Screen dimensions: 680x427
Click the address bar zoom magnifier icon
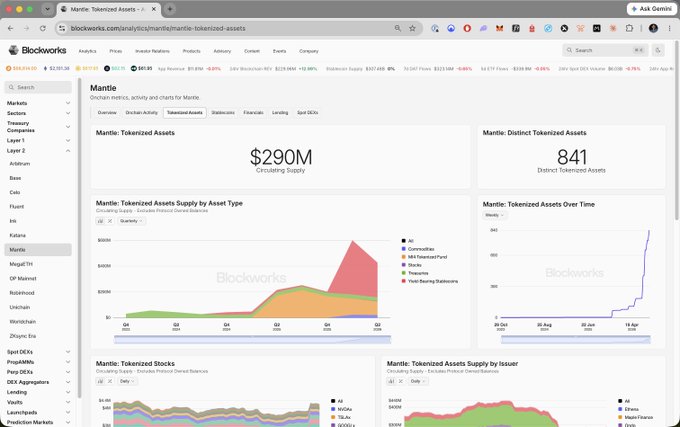click(398, 28)
